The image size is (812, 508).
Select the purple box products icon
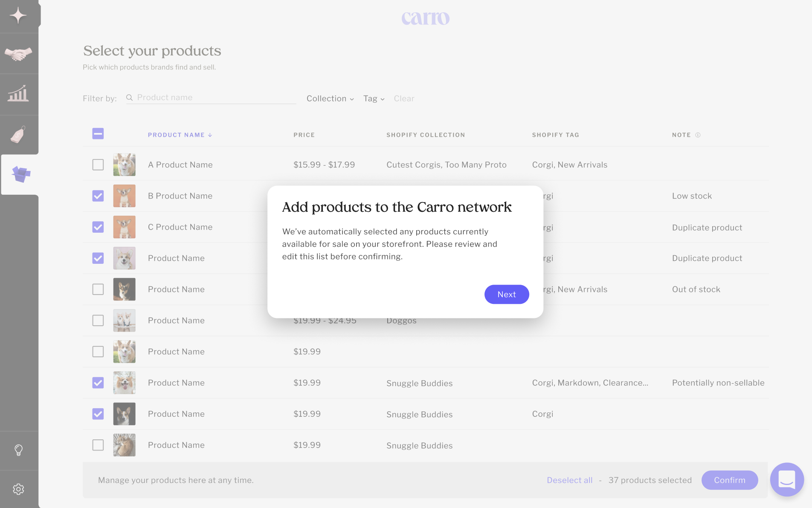[20, 174]
